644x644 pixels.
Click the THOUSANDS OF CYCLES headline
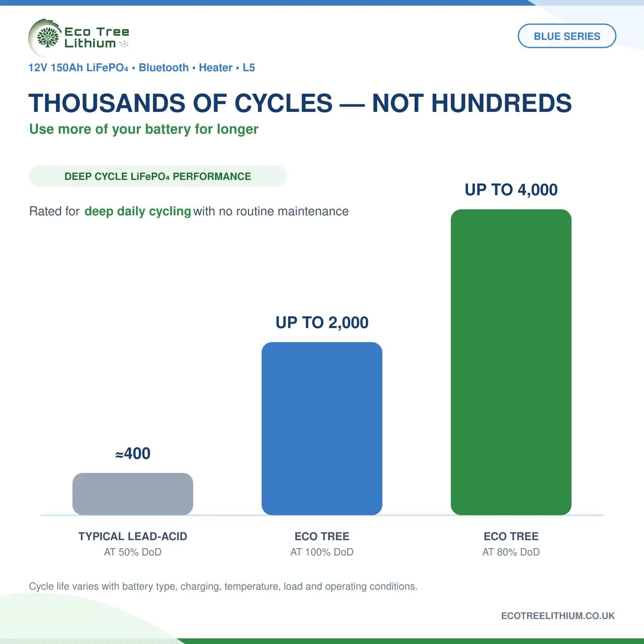point(300,103)
